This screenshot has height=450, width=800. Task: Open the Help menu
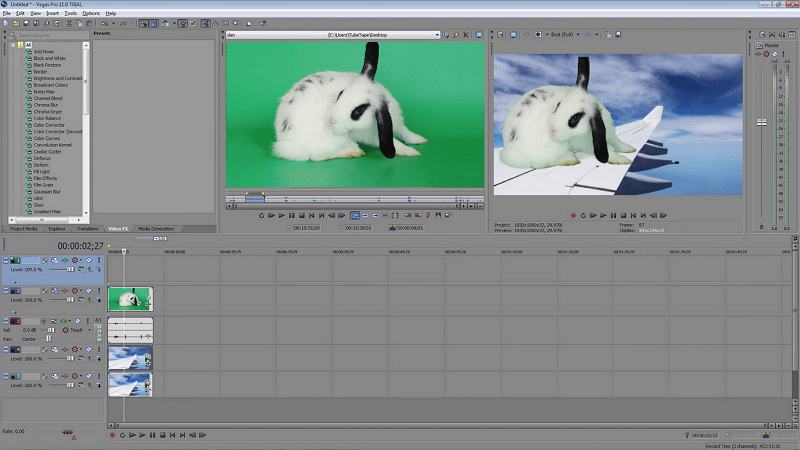click(x=111, y=13)
